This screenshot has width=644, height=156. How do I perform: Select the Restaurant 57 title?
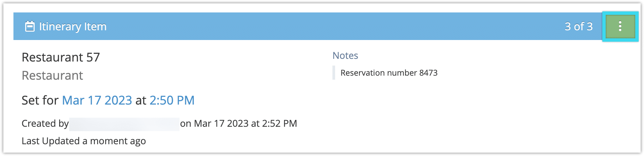pos(61,57)
